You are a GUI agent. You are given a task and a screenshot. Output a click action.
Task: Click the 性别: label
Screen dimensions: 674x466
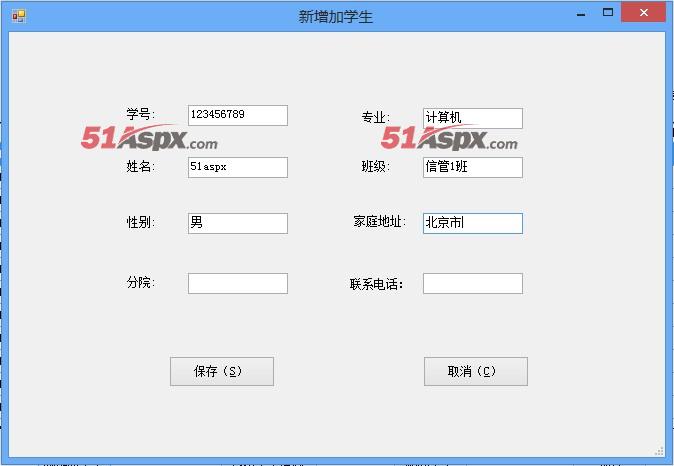click(141, 222)
